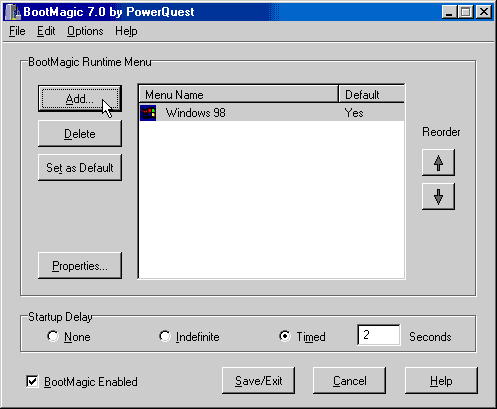497x409 pixels.
Task: Open Properties... for selected entry
Action: (x=80, y=265)
